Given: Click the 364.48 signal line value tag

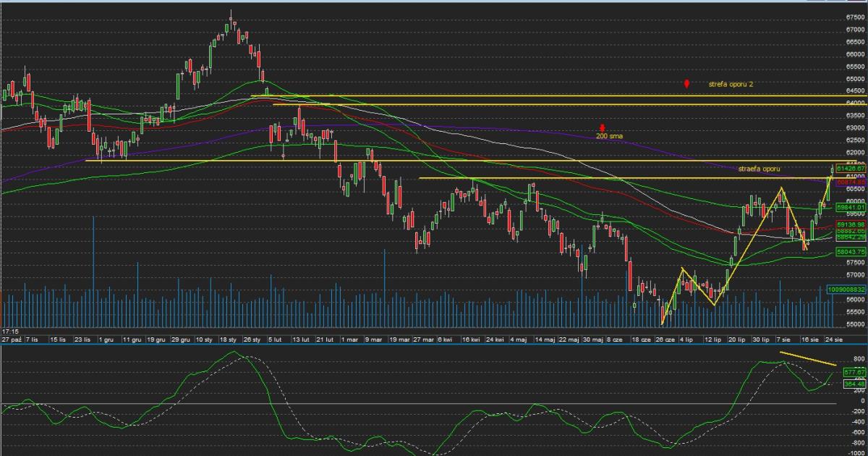Looking at the screenshot, I should click(x=854, y=384).
